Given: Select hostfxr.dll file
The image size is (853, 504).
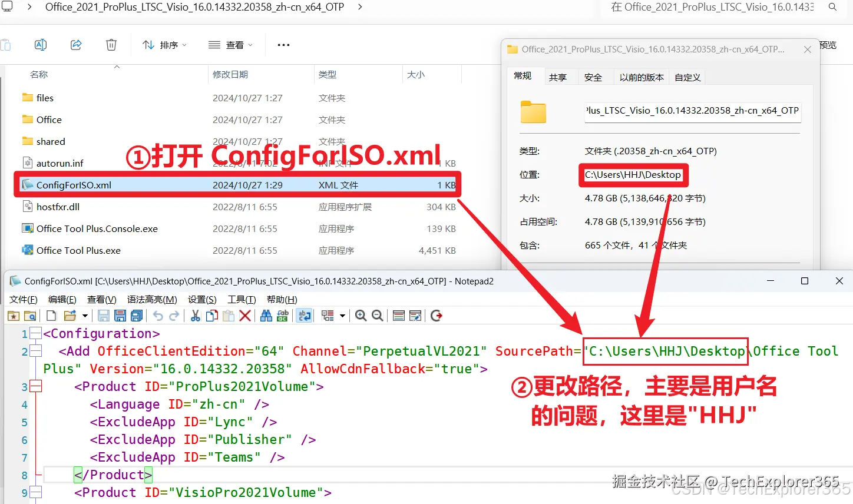Looking at the screenshot, I should [x=238, y=207].
